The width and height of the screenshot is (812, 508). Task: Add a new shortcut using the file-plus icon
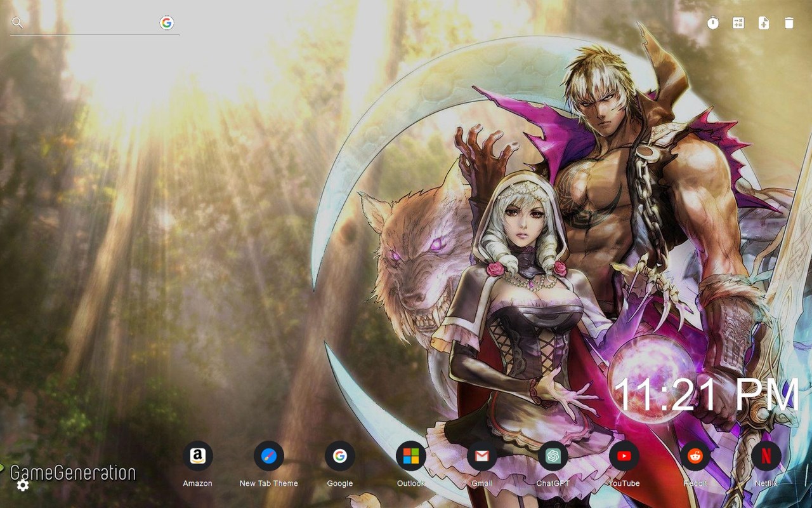click(x=764, y=23)
